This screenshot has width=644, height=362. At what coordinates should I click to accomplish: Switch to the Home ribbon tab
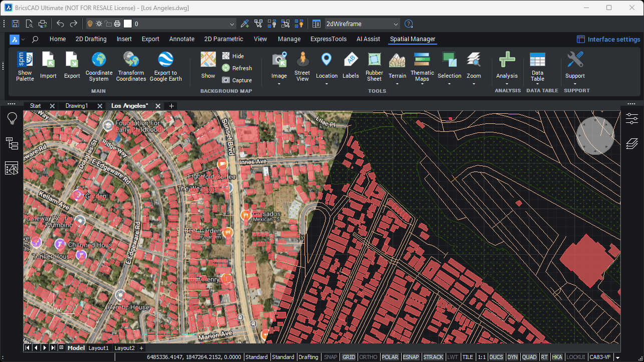click(x=58, y=39)
